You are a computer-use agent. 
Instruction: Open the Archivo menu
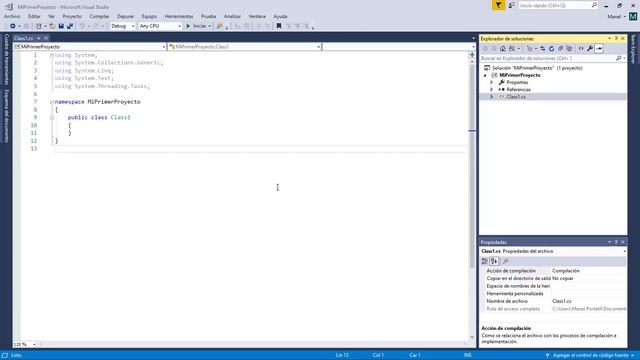12,16
